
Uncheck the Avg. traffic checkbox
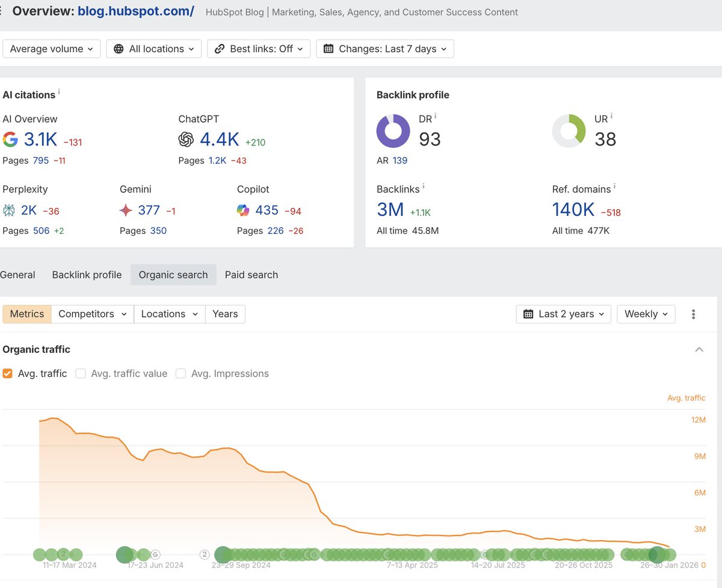(x=8, y=373)
